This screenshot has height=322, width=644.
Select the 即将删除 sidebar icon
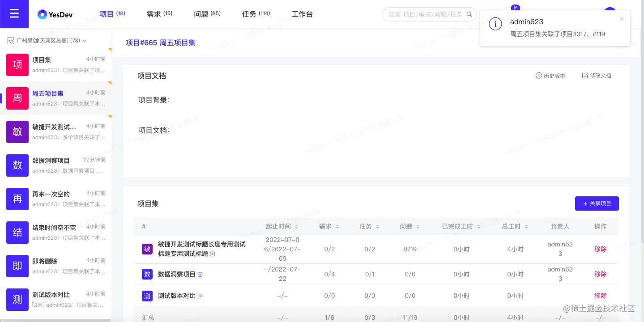point(17,266)
